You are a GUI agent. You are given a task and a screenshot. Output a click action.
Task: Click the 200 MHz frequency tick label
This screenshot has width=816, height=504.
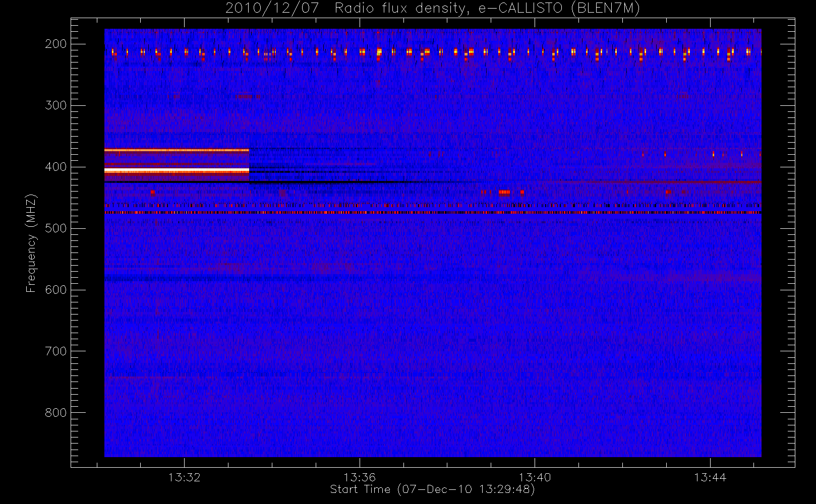point(56,44)
